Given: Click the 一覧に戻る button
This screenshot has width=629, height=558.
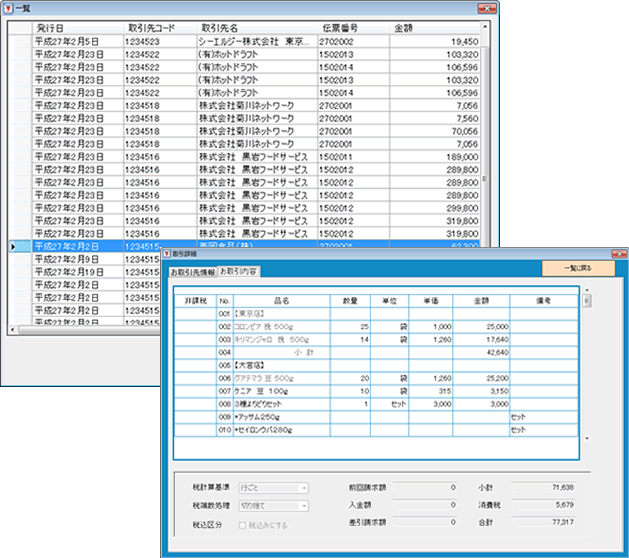Looking at the screenshot, I should tap(578, 268).
